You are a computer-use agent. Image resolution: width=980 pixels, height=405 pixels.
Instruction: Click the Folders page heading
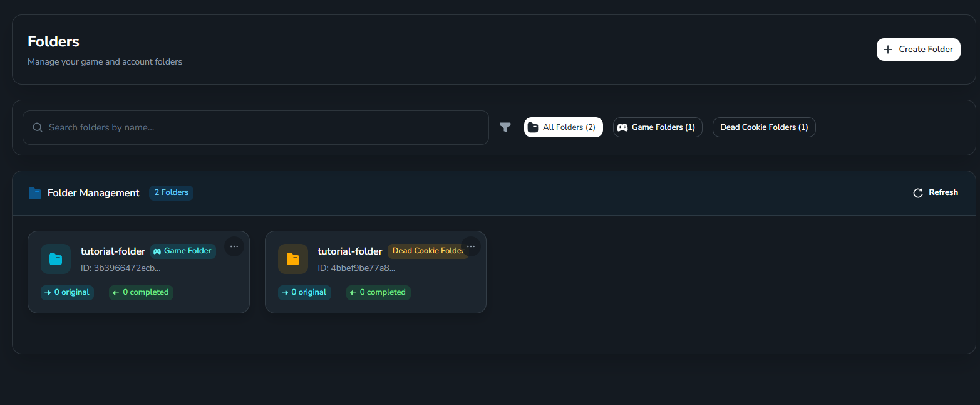pos(53,41)
